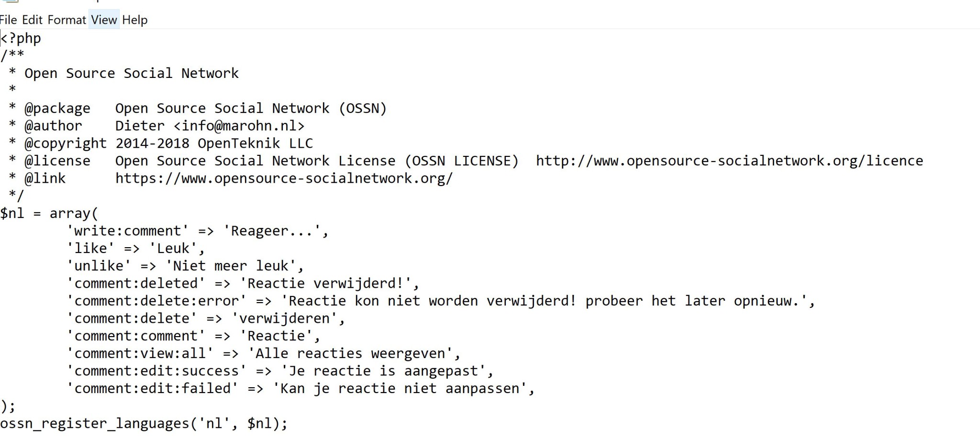980x448 pixels.
Task: Open the File menu
Action: tap(8, 20)
